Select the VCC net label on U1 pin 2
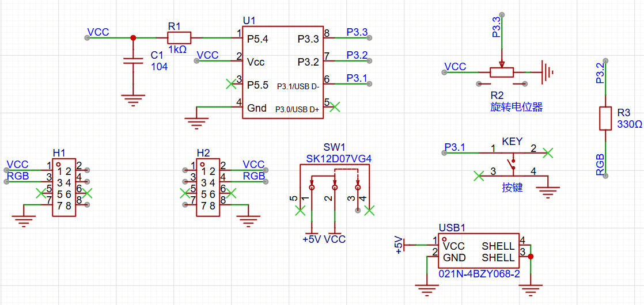The height and width of the screenshot is (305, 644). point(208,55)
